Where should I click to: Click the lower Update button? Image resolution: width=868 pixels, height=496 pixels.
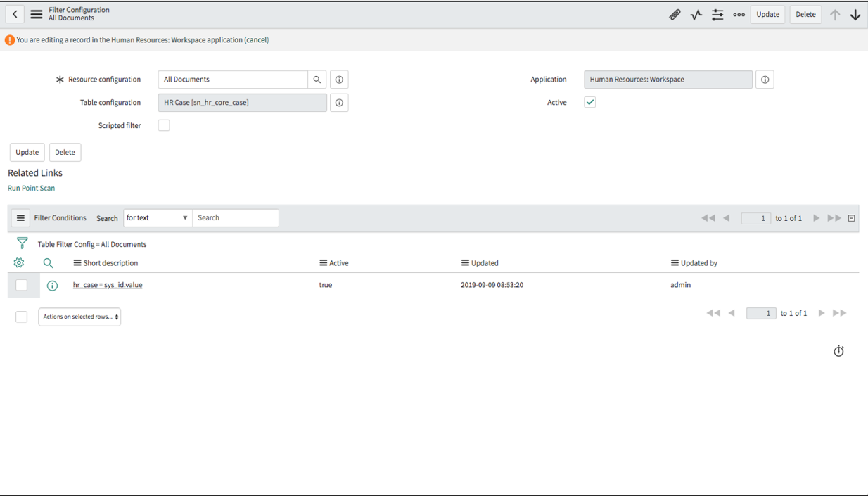click(27, 152)
